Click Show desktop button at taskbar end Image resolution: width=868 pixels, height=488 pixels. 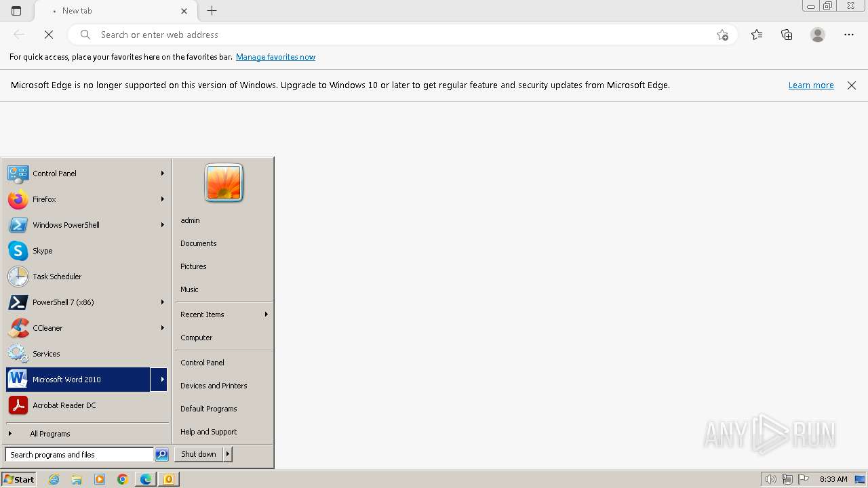pos(861,479)
